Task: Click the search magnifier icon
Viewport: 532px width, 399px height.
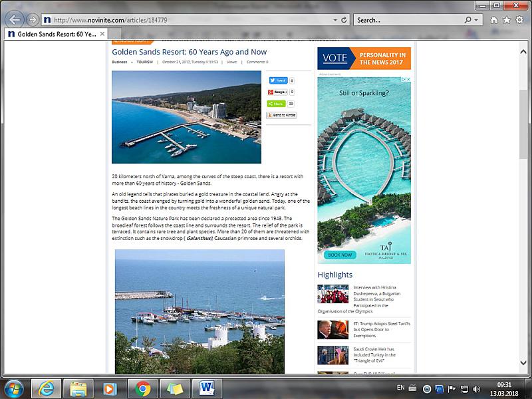Action: tap(469, 20)
